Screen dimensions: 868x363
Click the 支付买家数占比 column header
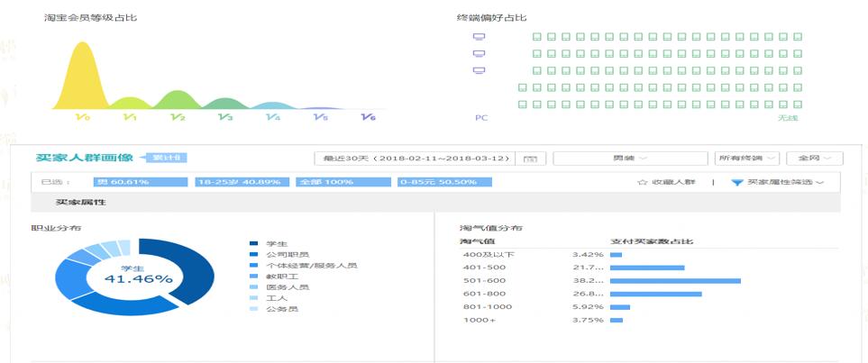click(x=652, y=241)
